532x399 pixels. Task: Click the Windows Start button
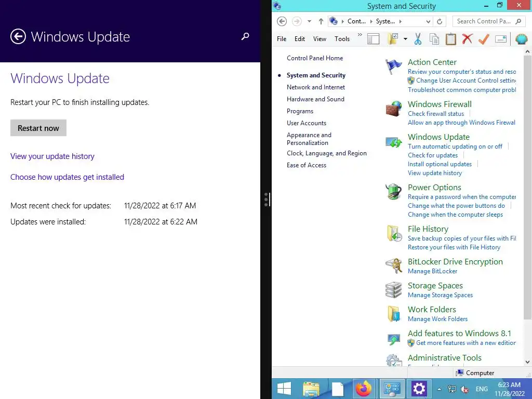click(x=284, y=389)
